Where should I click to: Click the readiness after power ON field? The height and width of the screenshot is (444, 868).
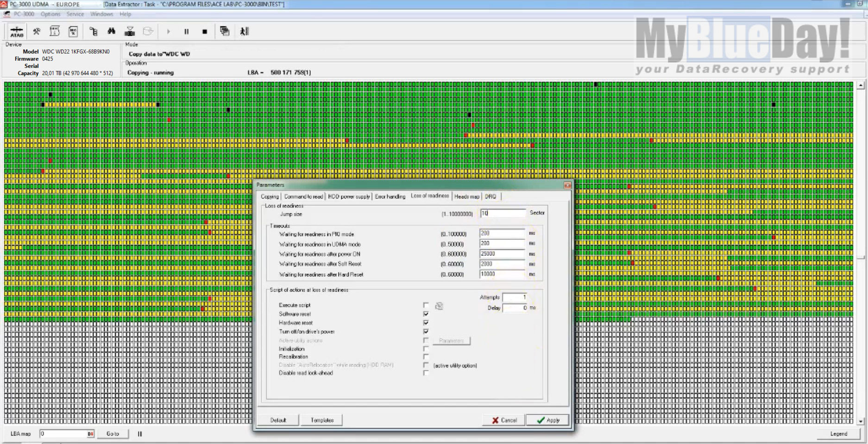coord(502,254)
